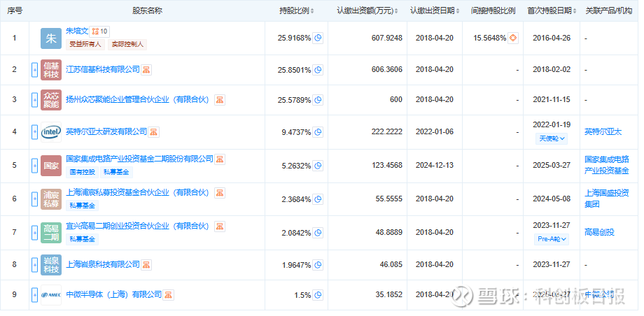Select the 2016-04-26 first holding date
Image resolution: width=644 pixels, height=316 pixels.
click(x=552, y=38)
